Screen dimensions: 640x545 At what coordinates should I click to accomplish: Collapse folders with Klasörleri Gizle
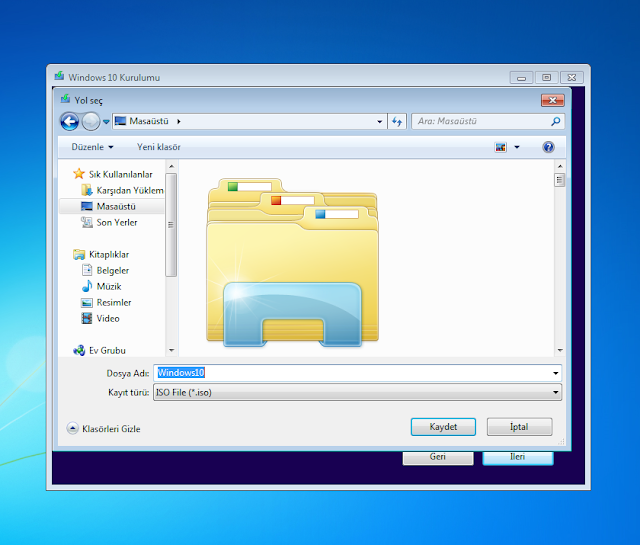pyautogui.click(x=103, y=429)
